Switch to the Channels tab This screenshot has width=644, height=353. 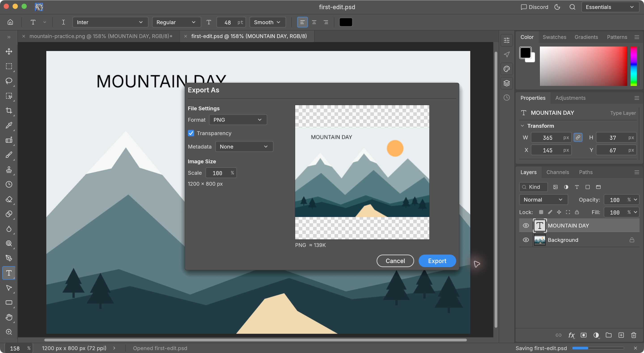557,172
